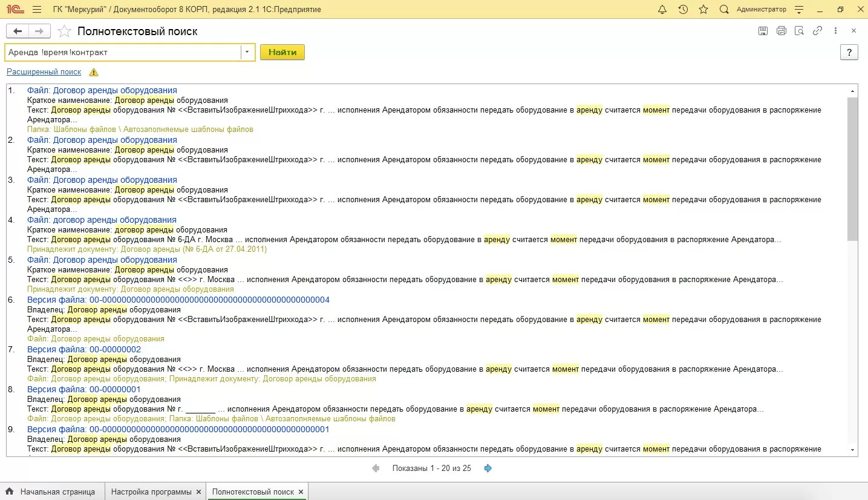Go to next results page arrow
The image size is (868, 500).
click(488, 468)
